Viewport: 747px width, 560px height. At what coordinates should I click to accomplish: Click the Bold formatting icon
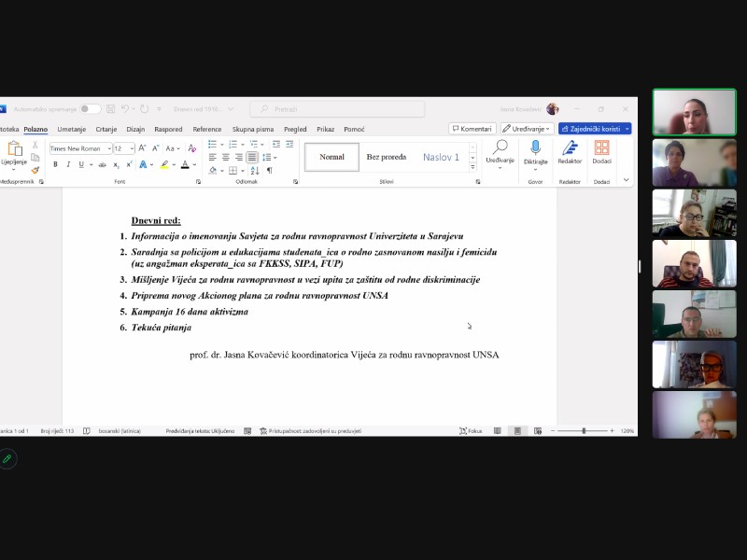pos(55,164)
